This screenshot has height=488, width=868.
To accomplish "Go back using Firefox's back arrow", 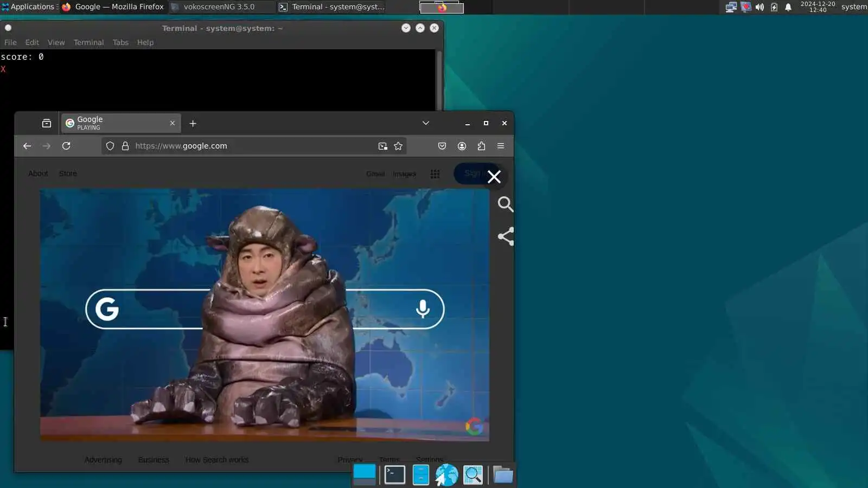I will click(x=27, y=146).
